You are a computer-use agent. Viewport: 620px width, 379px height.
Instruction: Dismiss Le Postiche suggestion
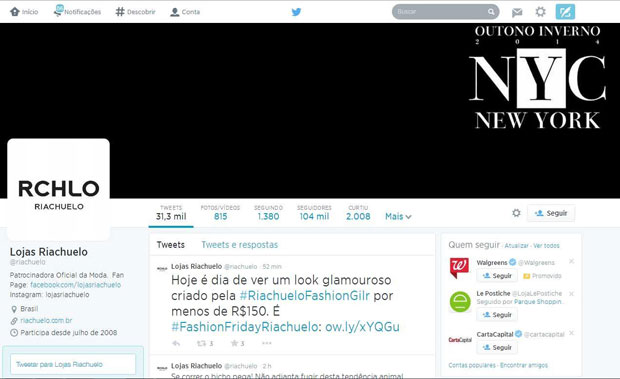(571, 294)
